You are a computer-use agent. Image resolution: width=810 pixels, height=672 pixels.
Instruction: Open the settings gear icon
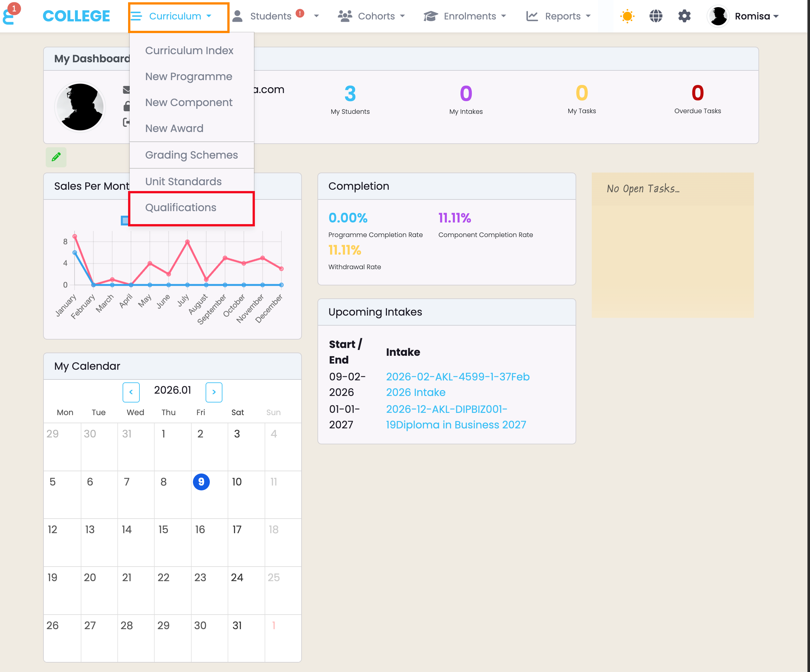(684, 16)
